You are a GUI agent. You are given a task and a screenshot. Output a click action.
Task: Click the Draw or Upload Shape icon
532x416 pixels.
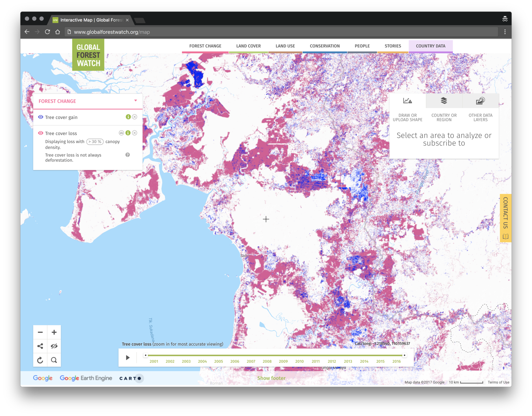click(x=407, y=101)
